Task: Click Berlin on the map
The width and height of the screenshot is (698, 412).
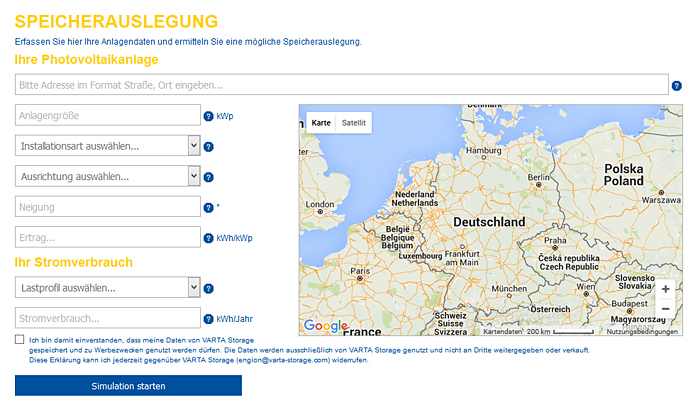Action: pyautogui.click(x=539, y=178)
